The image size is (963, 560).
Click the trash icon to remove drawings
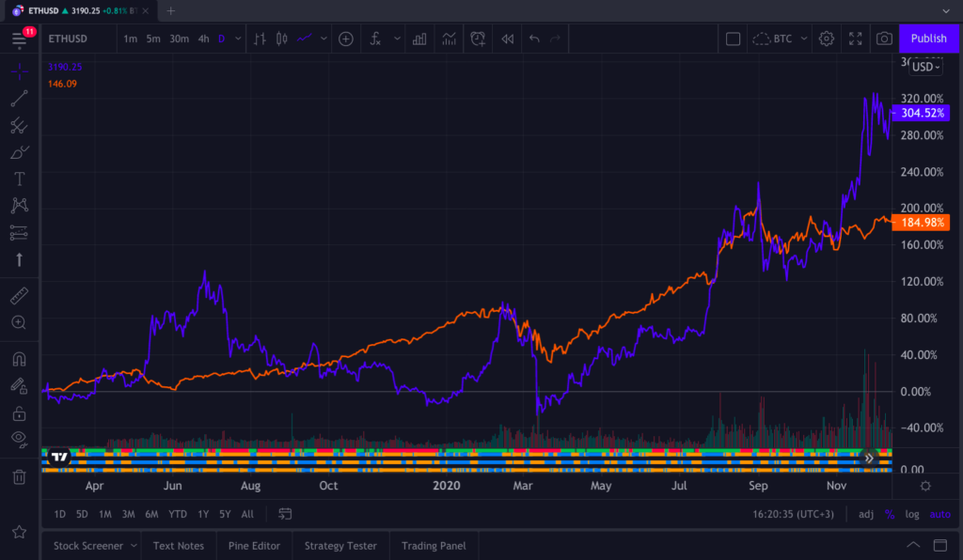click(19, 477)
